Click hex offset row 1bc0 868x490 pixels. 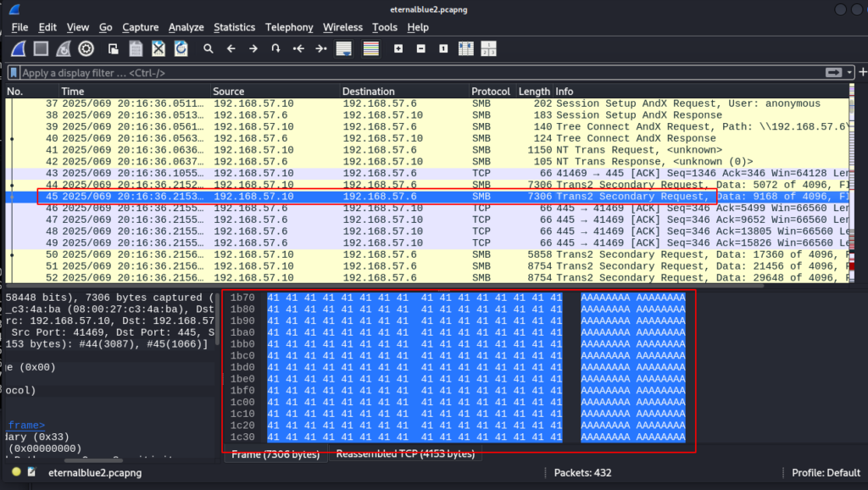242,355
